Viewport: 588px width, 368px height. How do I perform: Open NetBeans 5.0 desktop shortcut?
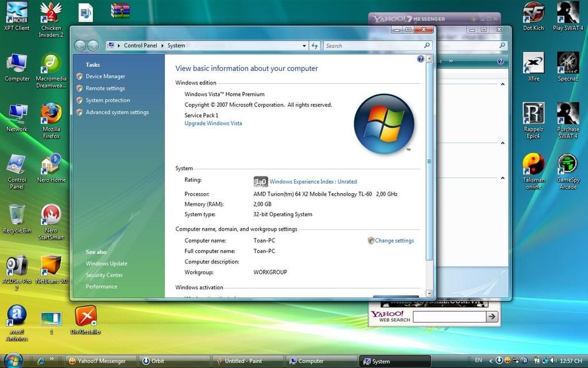(51, 270)
